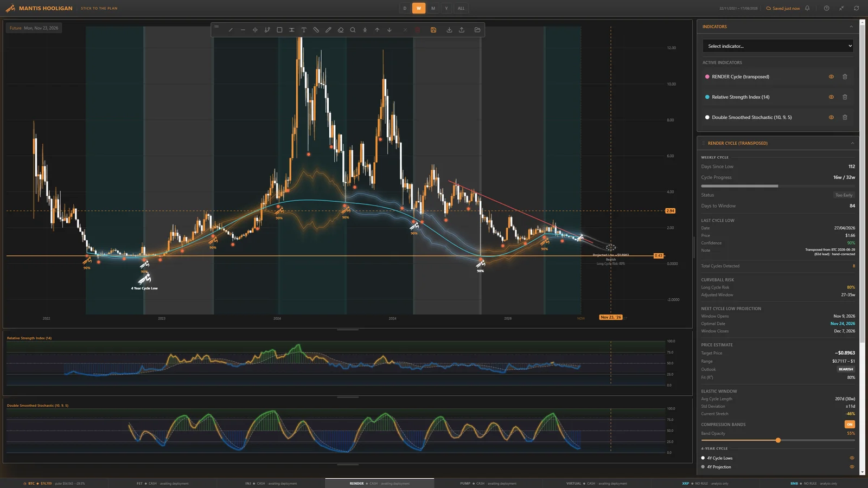The width and height of the screenshot is (868, 488).
Task: Click the orange save drawings icon
Action: [433, 30]
